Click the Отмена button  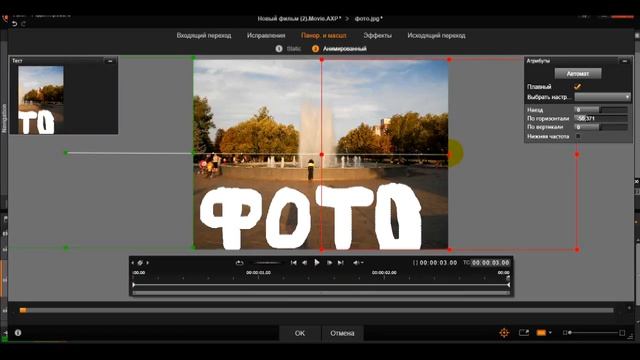coord(342,333)
